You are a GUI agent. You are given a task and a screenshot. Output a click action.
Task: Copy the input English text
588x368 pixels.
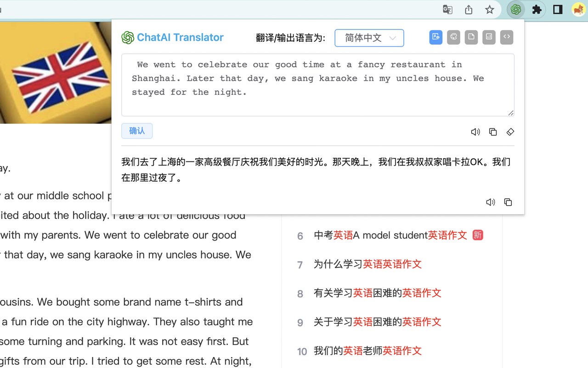tap(493, 132)
